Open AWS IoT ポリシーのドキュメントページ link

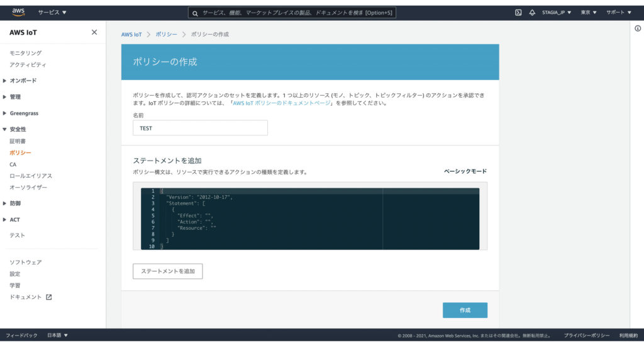coord(282,103)
